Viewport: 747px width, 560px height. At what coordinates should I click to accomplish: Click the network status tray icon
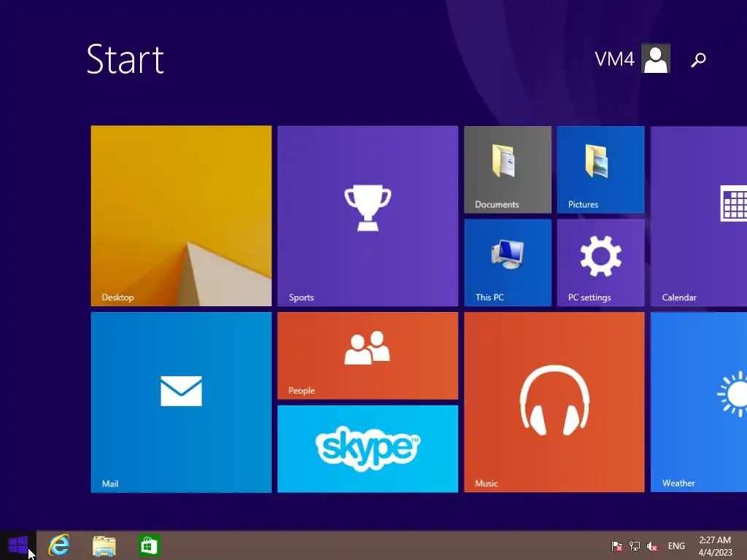click(x=635, y=546)
